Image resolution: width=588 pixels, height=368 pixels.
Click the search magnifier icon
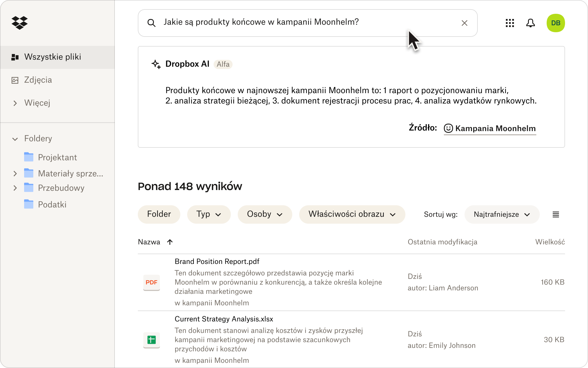[x=151, y=23]
